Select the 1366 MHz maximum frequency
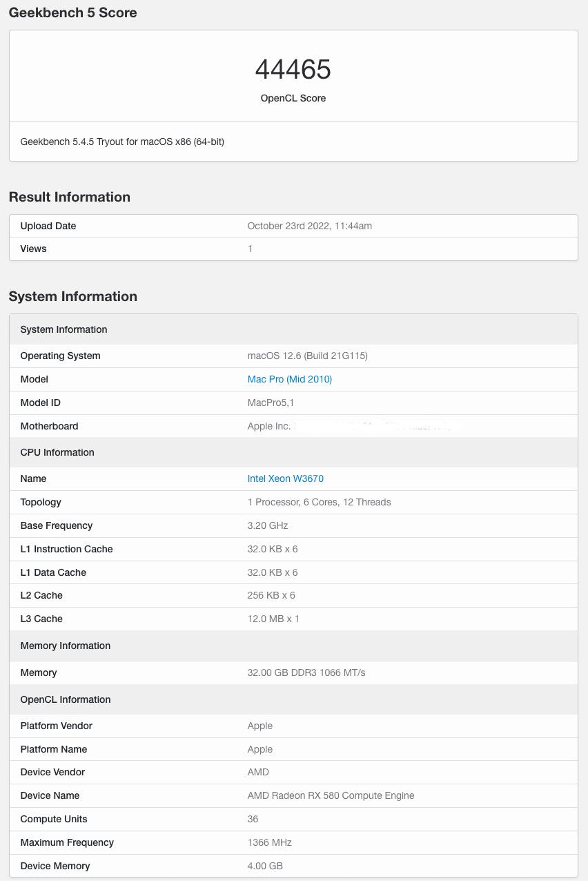Screen dimensions: 588x881 pos(270,842)
